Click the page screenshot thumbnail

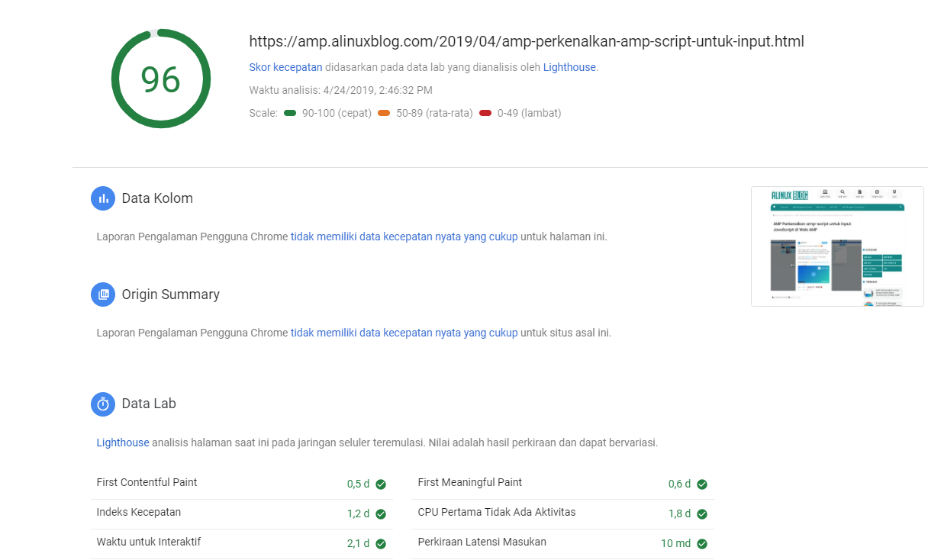(x=837, y=246)
